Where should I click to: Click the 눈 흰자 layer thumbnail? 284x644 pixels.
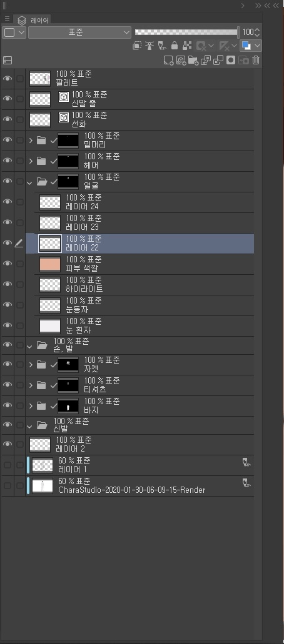click(50, 325)
